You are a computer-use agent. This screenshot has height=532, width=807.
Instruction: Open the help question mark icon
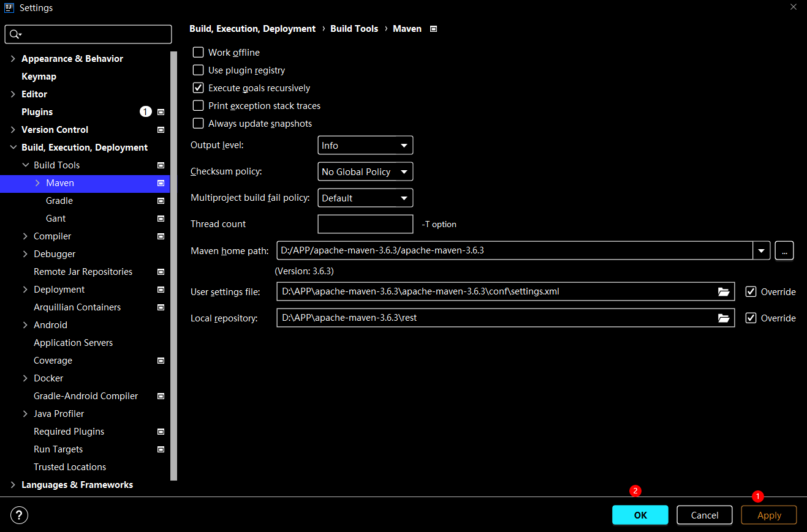point(20,515)
